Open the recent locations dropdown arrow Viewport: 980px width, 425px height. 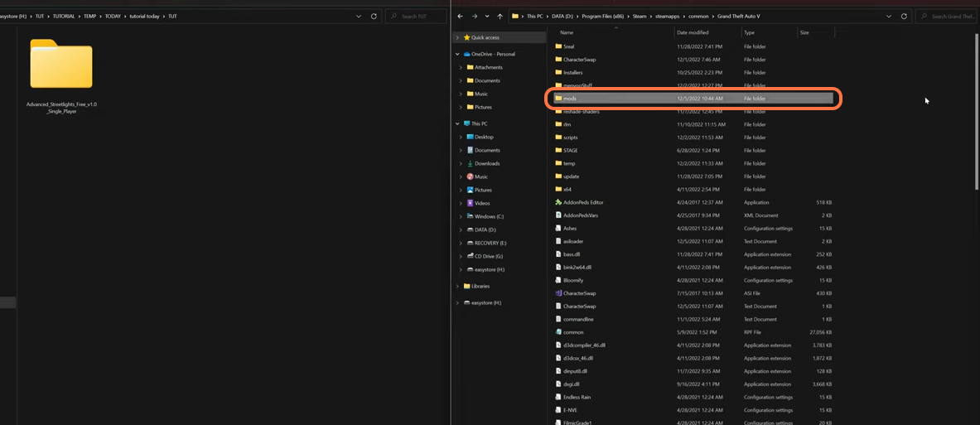pyautogui.click(x=487, y=16)
